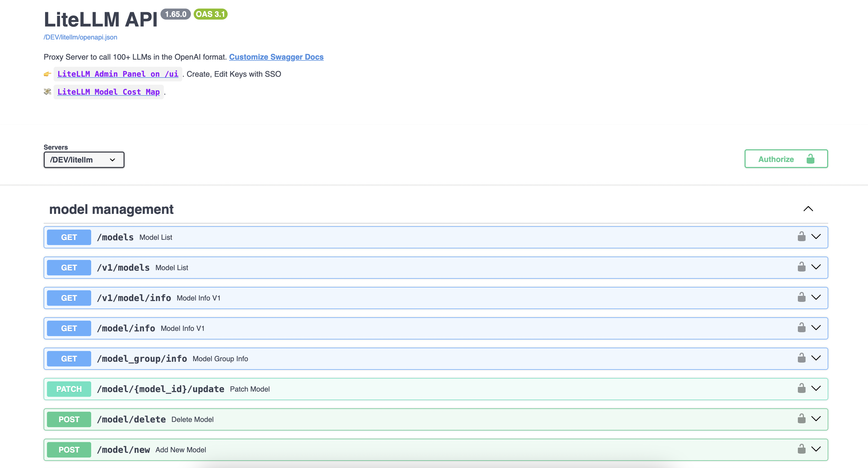
Task: Expand the GET /models endpoint chevron
Action: [x=816, y=237]
